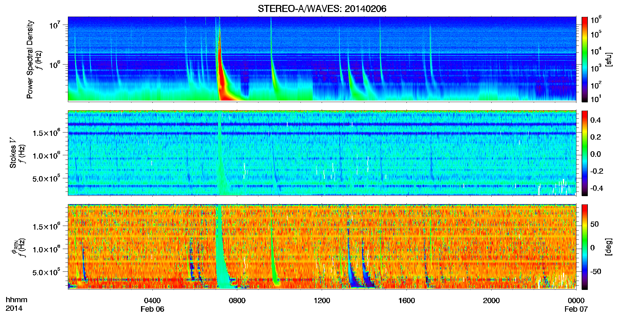Viewport: 644px width, 332px height.
Task: Select the Feb 06 date label
Action: (152, 309)
